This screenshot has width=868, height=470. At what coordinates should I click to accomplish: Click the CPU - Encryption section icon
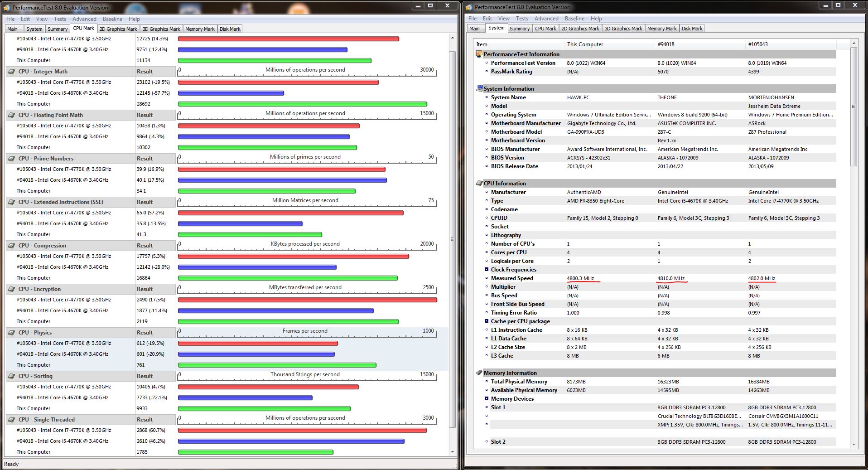pos(12,289)
